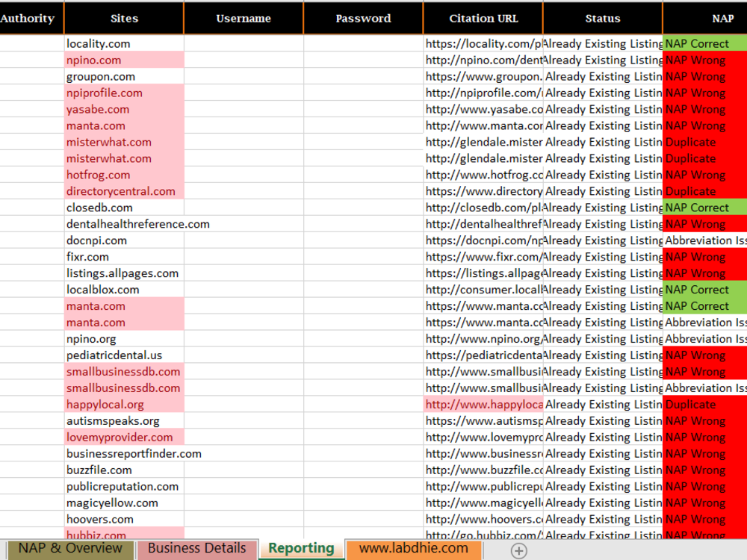Open the www.labdhie.com sheet tab
This screenshot has height=560, width=747.
tap(414, 549)
